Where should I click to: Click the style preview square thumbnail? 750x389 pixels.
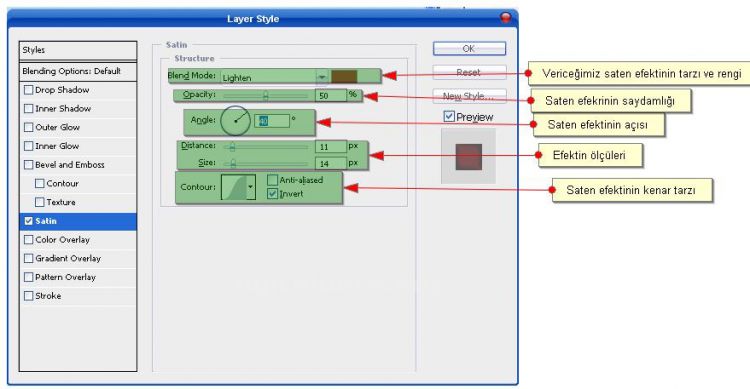pyautogui.click(x=469, y=156)
